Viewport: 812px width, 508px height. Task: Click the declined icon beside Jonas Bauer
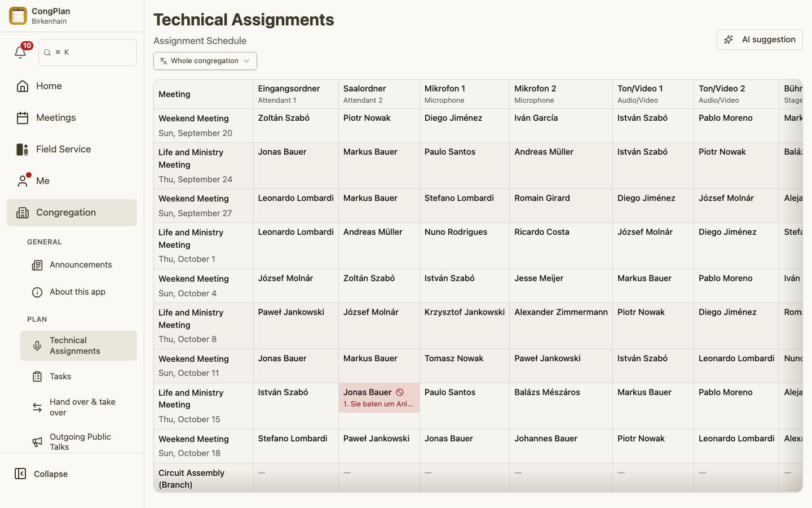[400, 392]
